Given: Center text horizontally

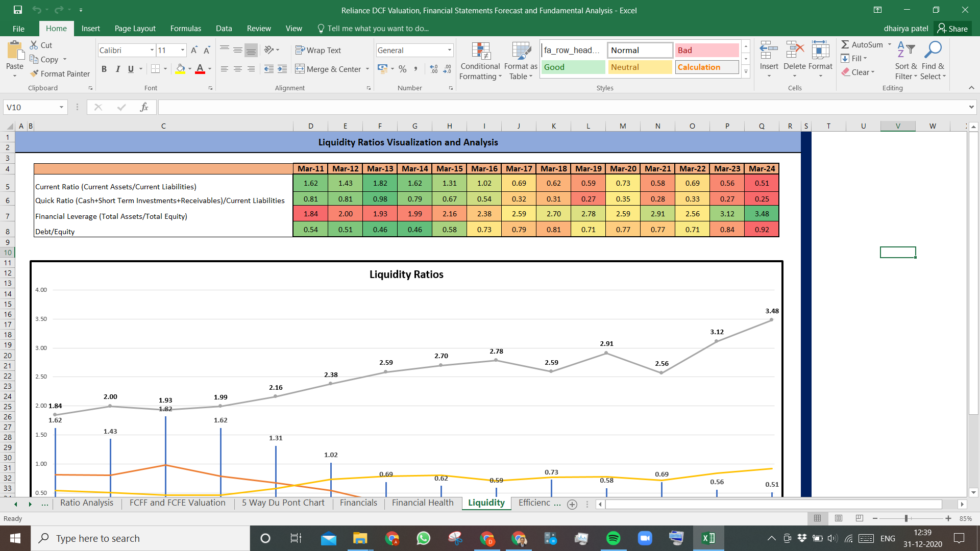Looking at the screenshot, I should 238,69.
